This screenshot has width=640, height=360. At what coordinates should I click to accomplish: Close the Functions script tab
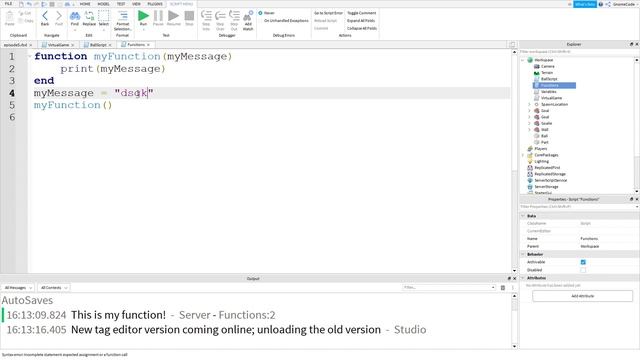(x=149, y=45)
